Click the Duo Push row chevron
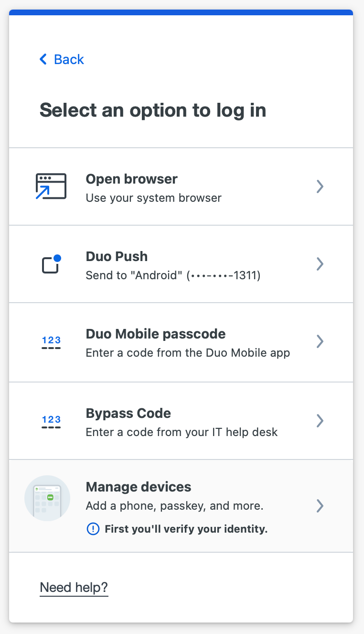The height and width of the screenshot is (634, 364). [320, 264]
